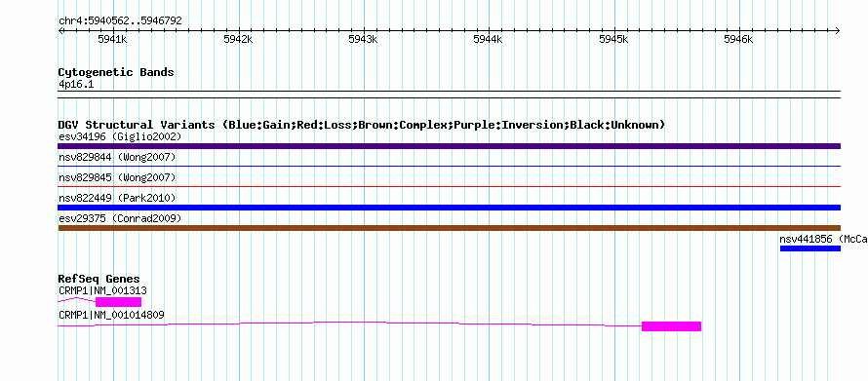This screenshot has width=868, height=381.
Task: Open the nsv829844 (Wong2007) label
Action: [x=117, y=158]
